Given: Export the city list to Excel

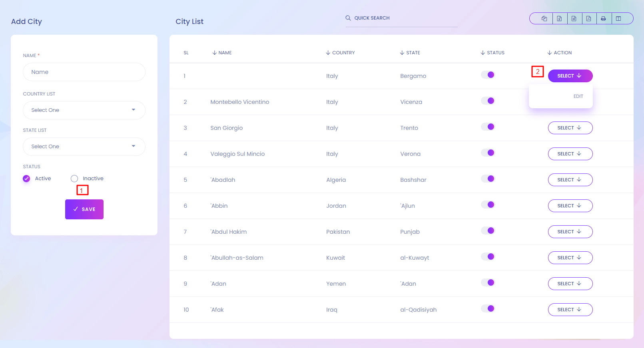Looking at the screenshot, I should (x=559, y=18).
